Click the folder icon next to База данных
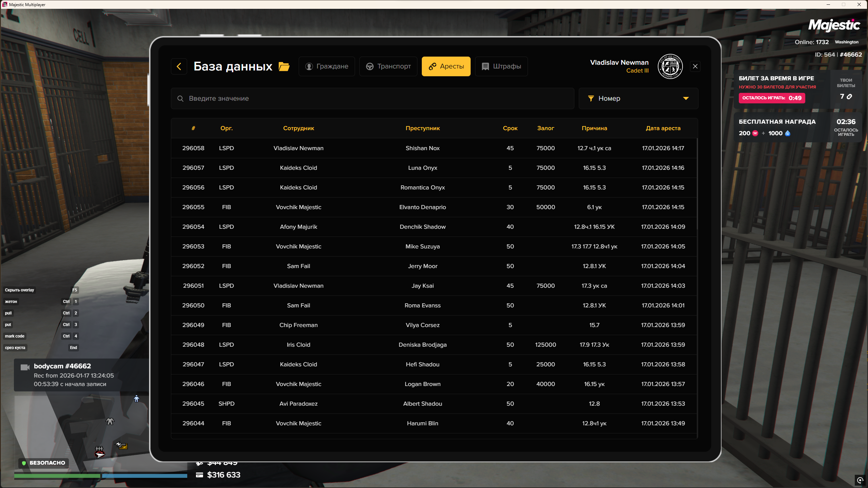The height and width of the screenshot is (488, 868). coord(284,66)
